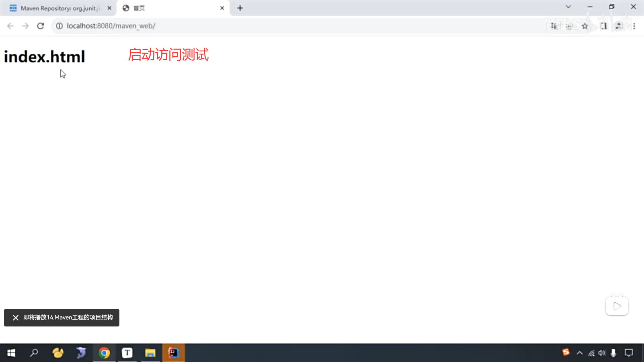This screenshot has height=362, width=644.
Task: Click the Sogou input method tray icon
Action: 566,352
